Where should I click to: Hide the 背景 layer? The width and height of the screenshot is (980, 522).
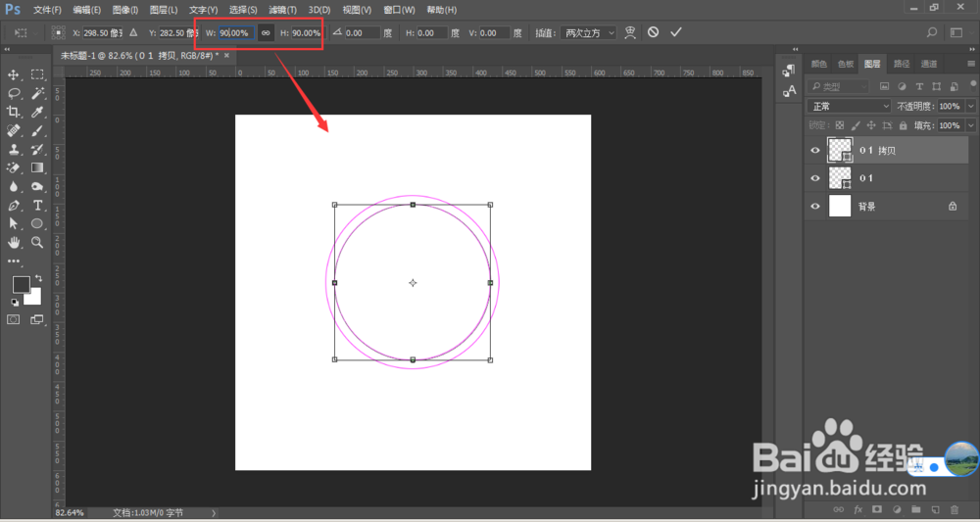coord(815,206)
